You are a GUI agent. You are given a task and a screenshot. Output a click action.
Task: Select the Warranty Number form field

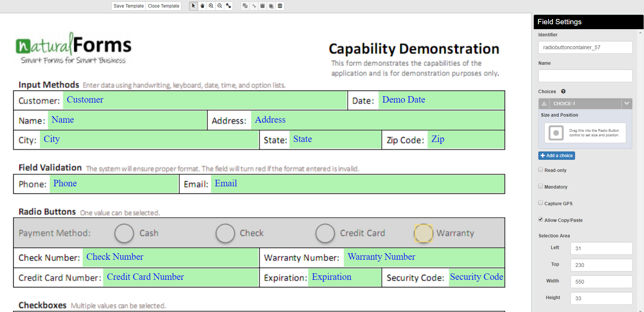pos(424,257)
